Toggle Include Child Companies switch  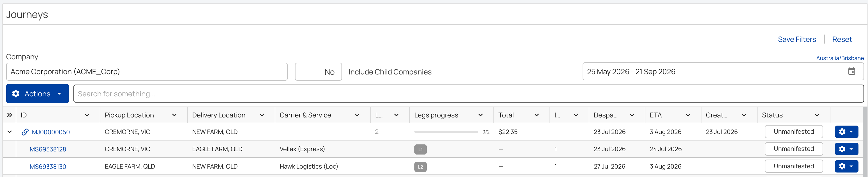pos(318,72)
